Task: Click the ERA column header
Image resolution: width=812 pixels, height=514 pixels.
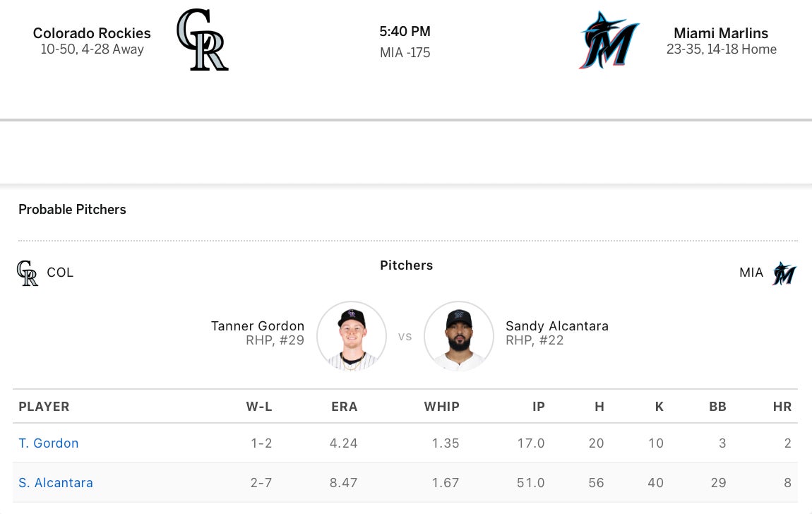Action: pos(344,407)
